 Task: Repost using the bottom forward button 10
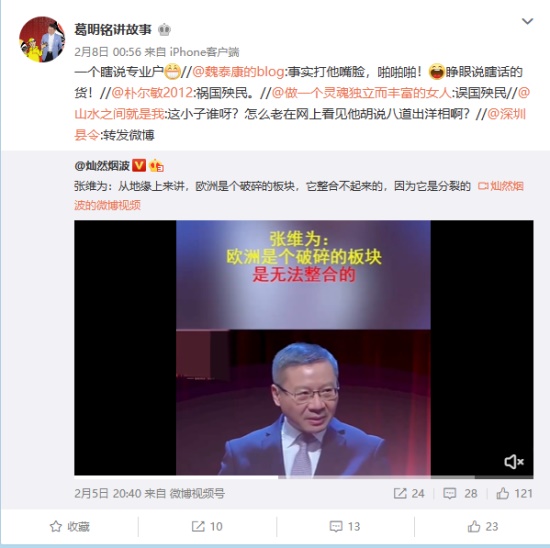pos(207,527)
